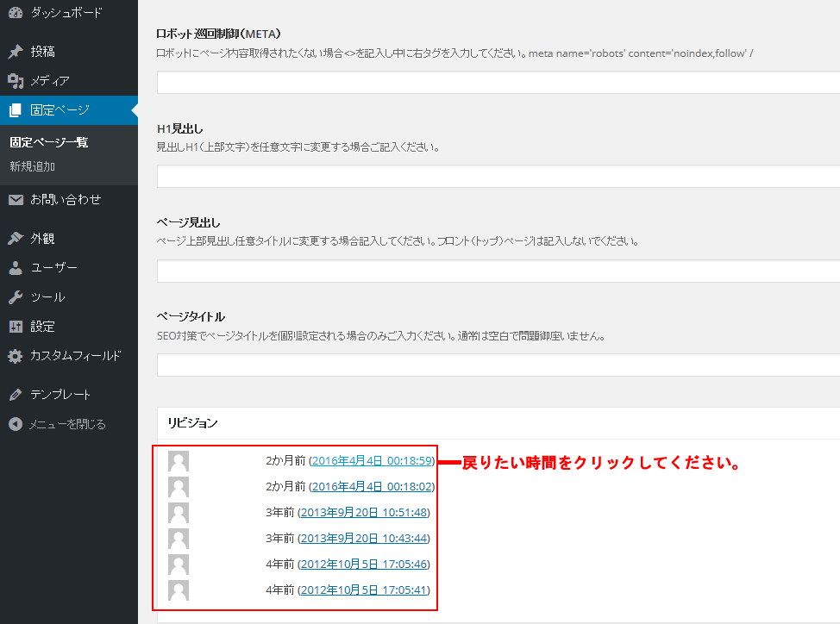
Task: Click the collapse arrow icon for メニューを閉じる
Action: point(16,424)
